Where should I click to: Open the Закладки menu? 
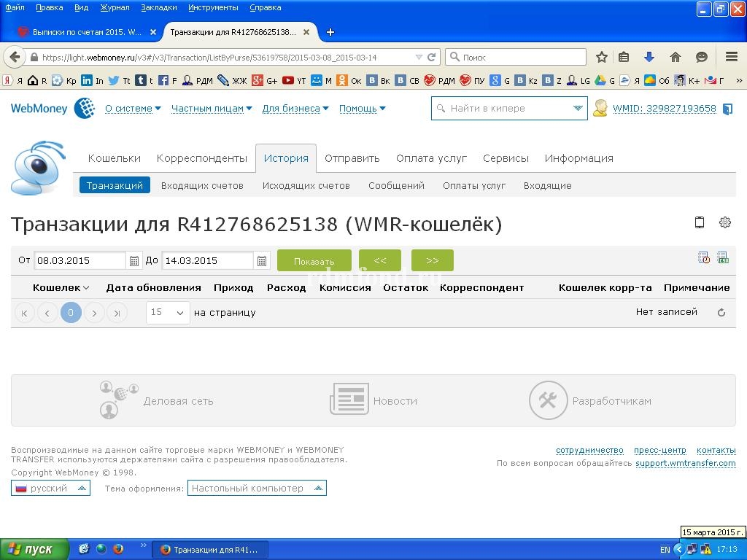[158, 7]
